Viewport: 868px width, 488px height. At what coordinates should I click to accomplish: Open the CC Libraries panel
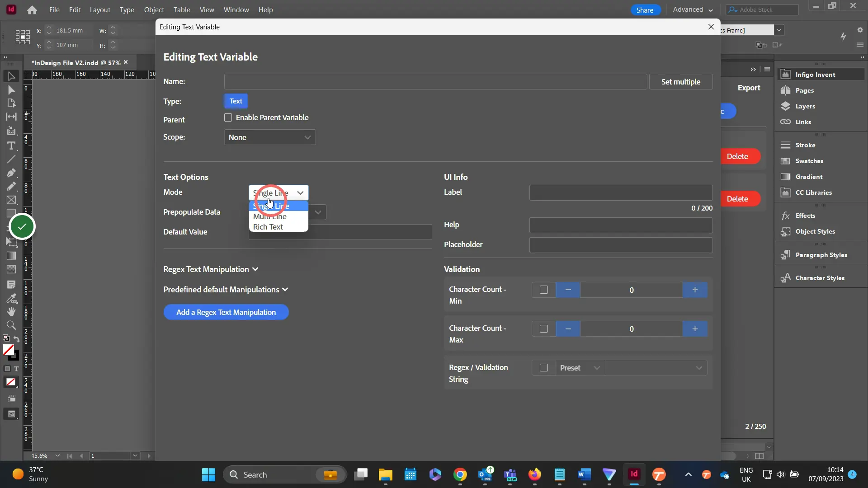pyautogui.click(x=813, y=192)
